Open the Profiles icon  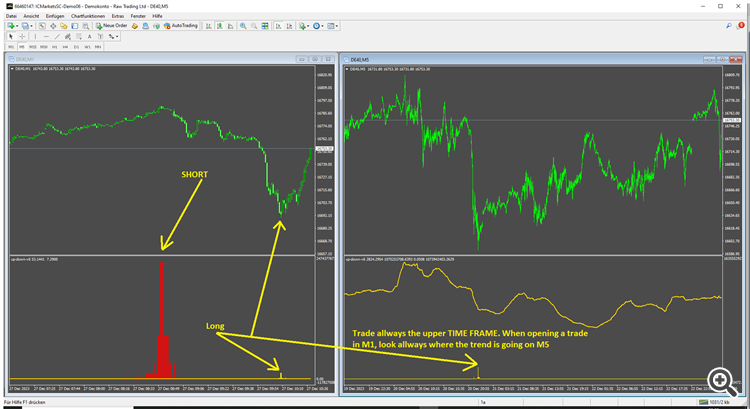coord(25,26)
